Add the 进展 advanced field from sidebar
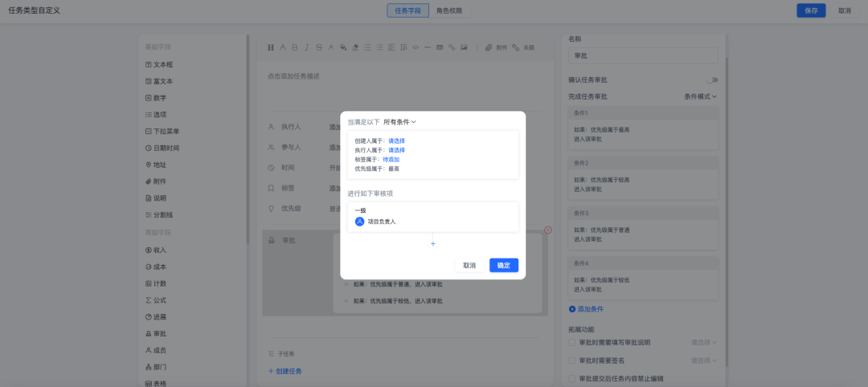This screenshot has height=387, width=868. [x=156, y=317]
